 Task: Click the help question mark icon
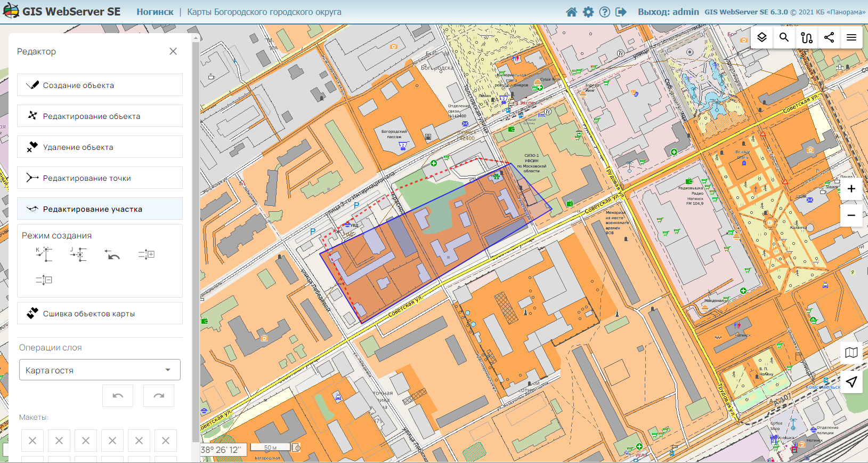pyautogui.click(x=605, y=12)
